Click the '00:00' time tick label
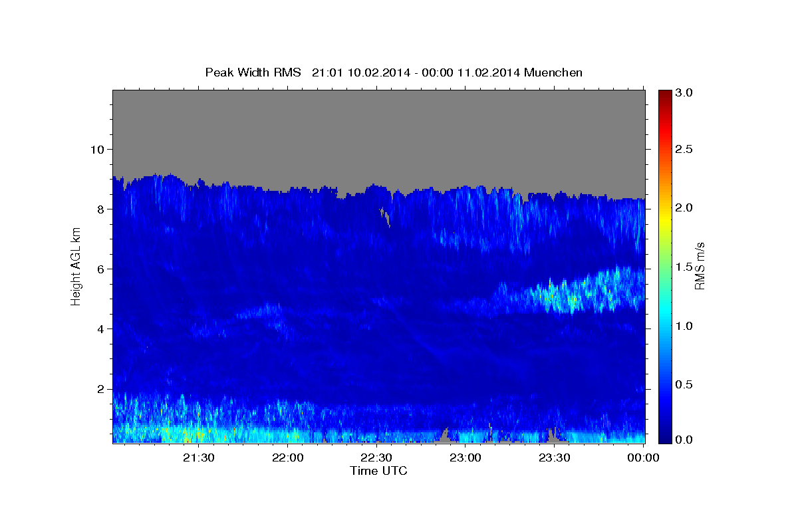 point(643,458)
